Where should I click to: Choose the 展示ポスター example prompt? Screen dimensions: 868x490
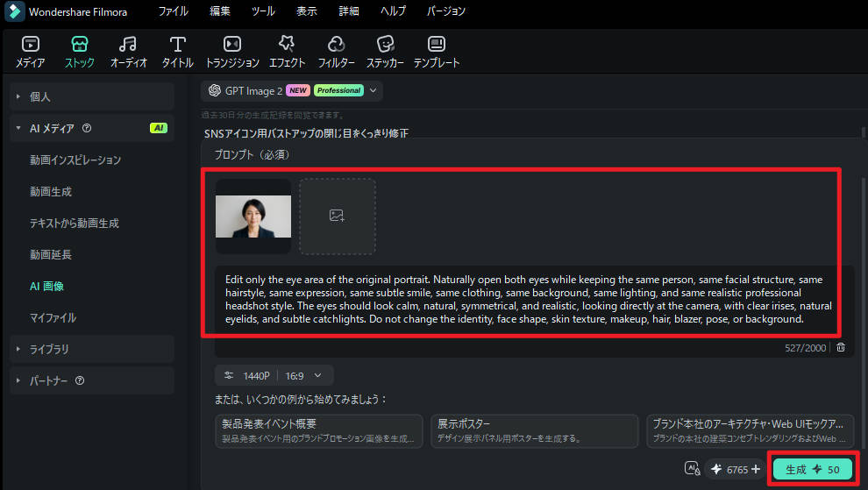click(x=535, y=430)
